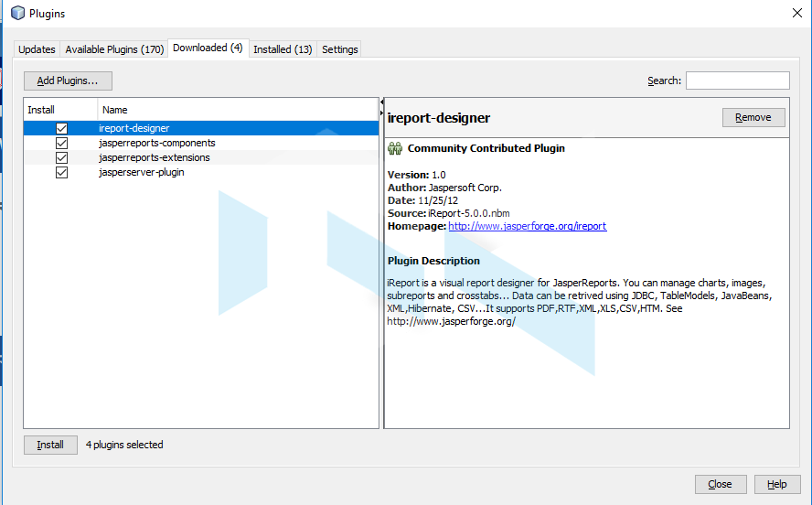The width and height of the screenshot is (812, 505).
Task: Toggle the jasperserver-plugin install checkbox
Action: (x=61, y=173)
